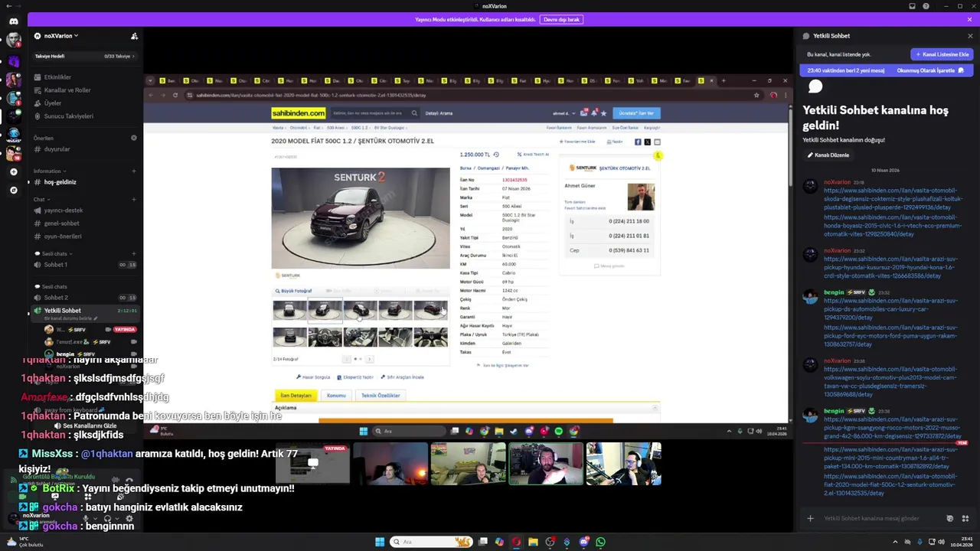Screen dimensions: 980x551
Task: Open WhatsApp from taskbar
Action: click(600, 542)
